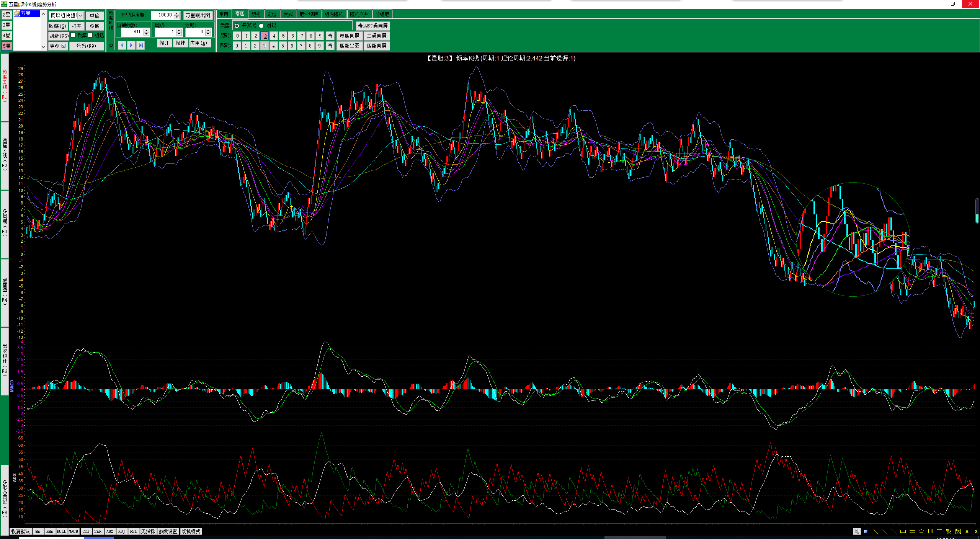Increase 万里眼周期 value with up arrow

(177, 13)
